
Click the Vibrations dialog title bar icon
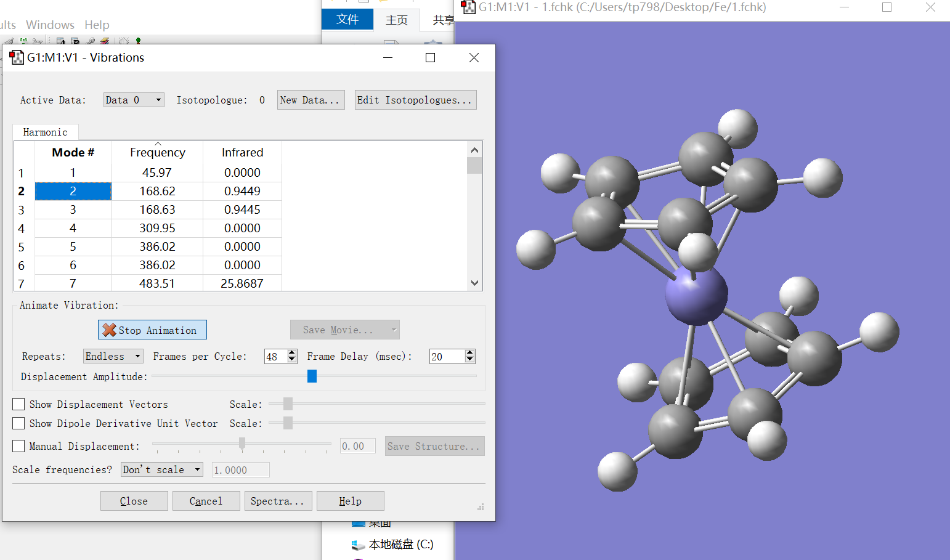[x=17, y=57]
